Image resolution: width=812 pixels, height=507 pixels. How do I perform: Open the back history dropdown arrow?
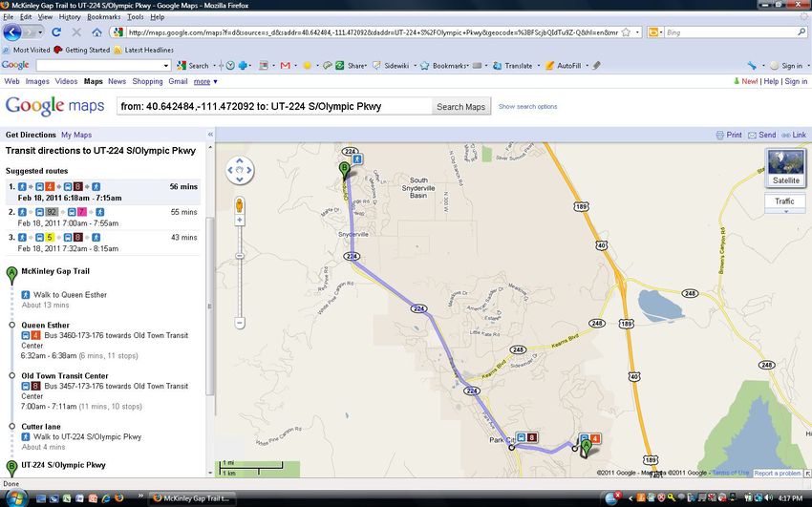point(40,32)
